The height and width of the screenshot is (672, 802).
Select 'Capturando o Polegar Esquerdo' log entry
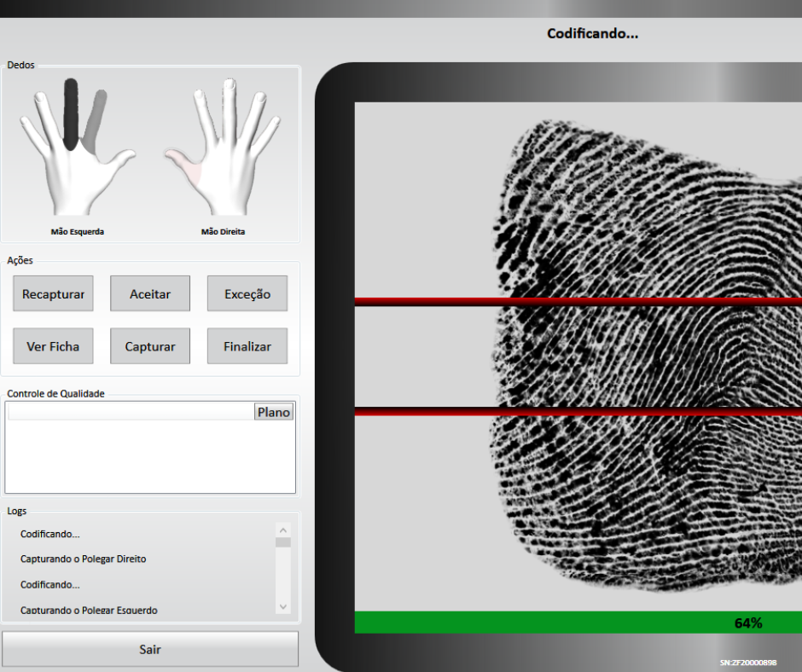click(x=89, y=610)
